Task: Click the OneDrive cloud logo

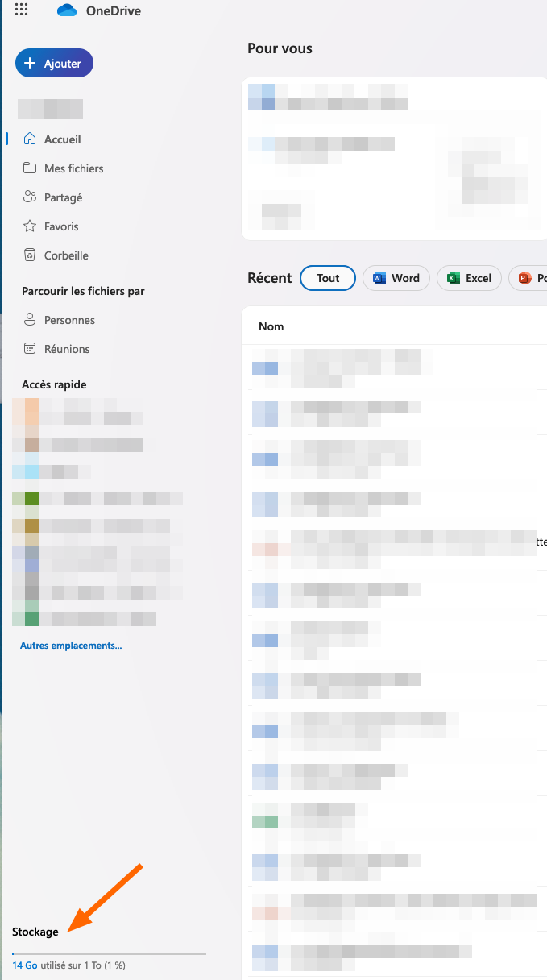Action: [x=67, y=10]
